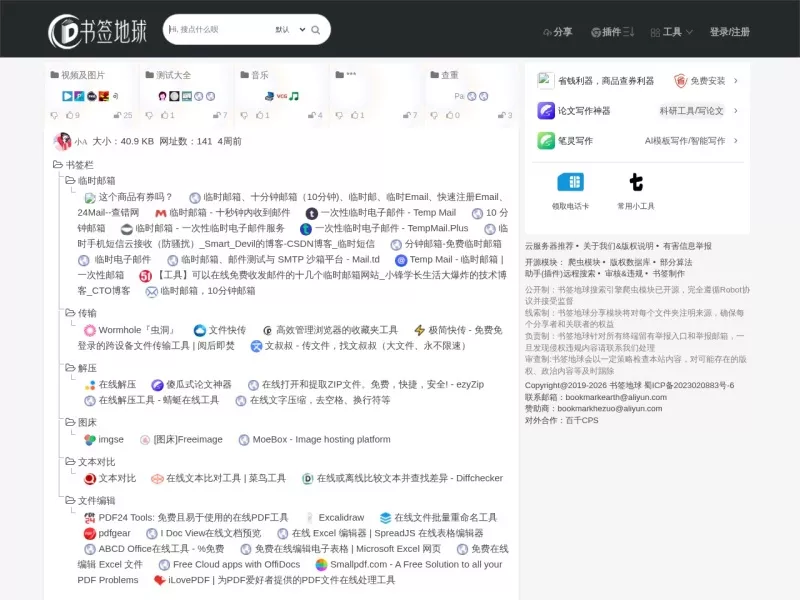Open 笔灵写作 promo row
Image resolution: width=800 pixels, height=600 pixels.
click(638, 141)
